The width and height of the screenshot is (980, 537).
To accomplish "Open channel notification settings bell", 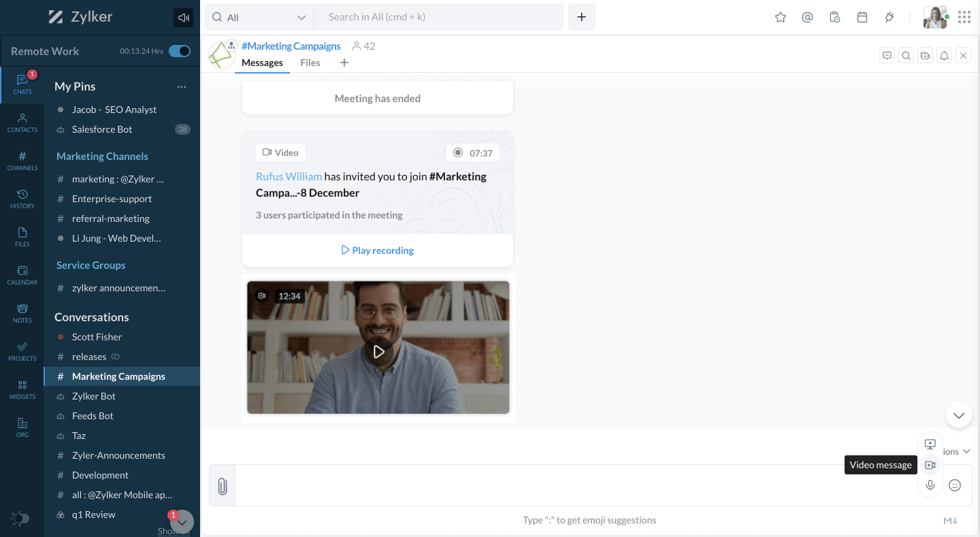I will pyautogui.click(x=944, y=55).
